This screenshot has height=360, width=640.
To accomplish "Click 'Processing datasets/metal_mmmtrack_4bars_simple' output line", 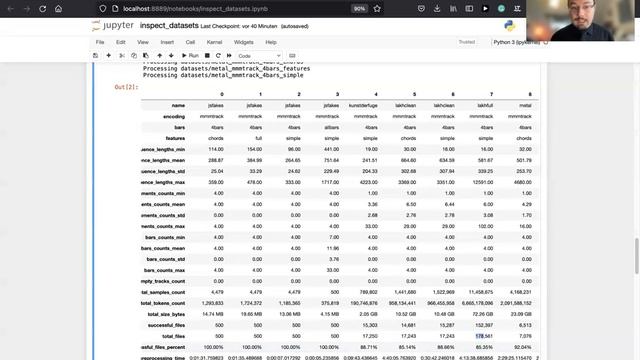I will [x=223, y=75].
